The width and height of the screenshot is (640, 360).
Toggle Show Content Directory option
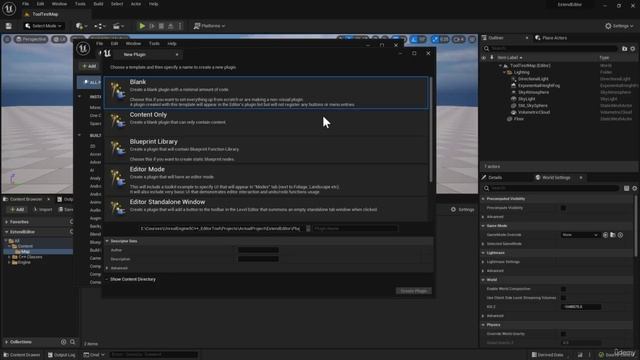point(131,280)
